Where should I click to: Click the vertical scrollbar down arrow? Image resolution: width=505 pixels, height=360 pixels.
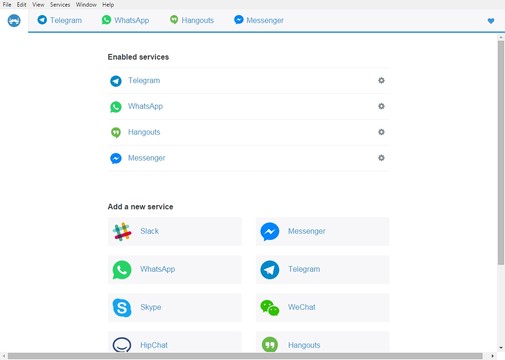tap(501, 348)
